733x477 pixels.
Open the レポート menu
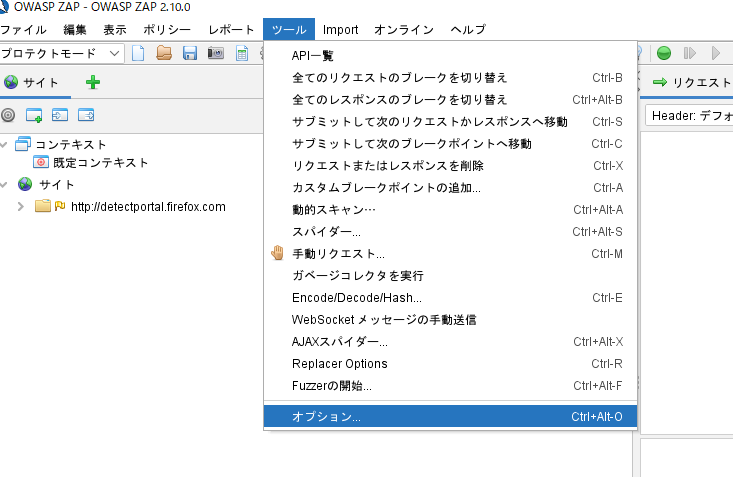click(x=231, y=29)
